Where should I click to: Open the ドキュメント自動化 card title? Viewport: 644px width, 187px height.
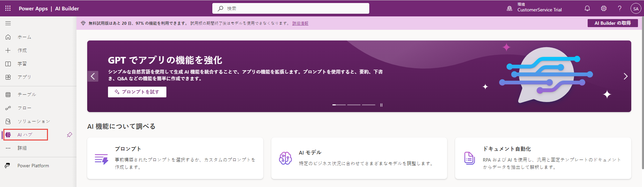(507, 149)
